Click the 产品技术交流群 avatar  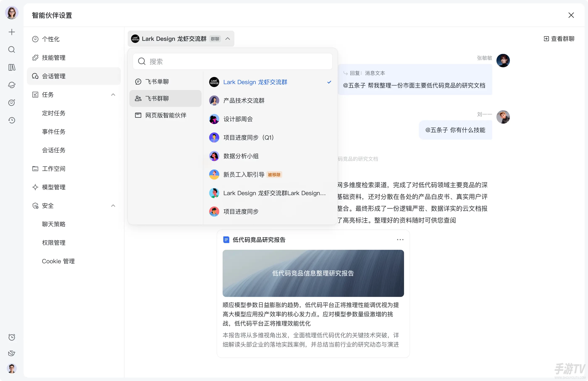pos(214,101)
